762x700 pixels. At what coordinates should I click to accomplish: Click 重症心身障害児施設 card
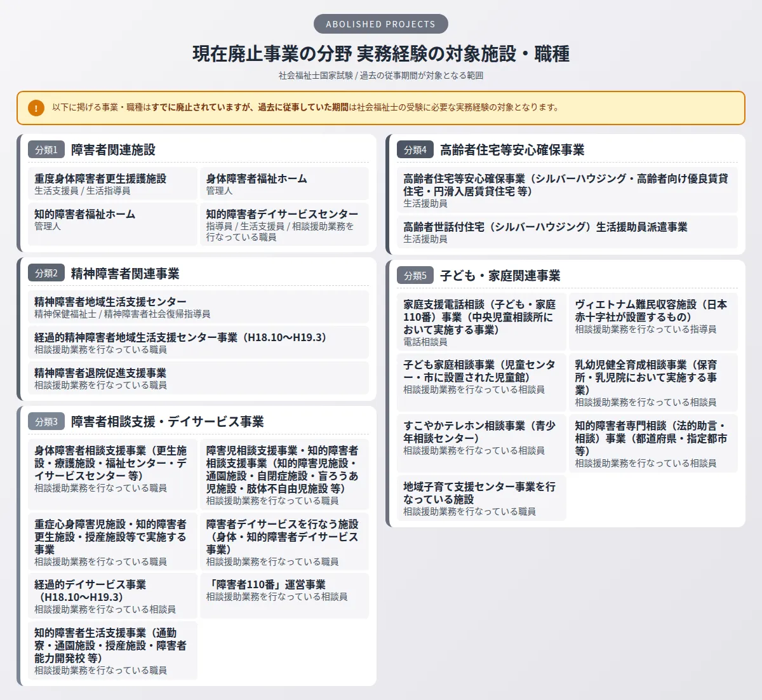[x=112, y=541]
